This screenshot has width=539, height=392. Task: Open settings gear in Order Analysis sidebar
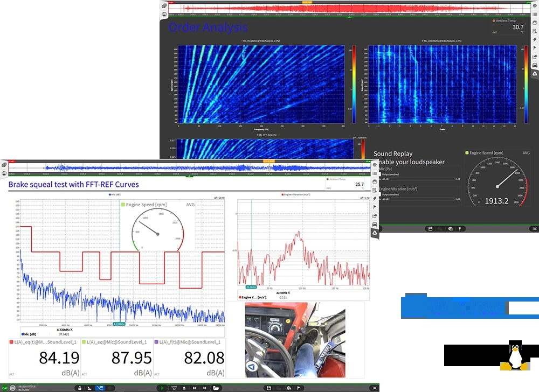(x=534, y=6)
